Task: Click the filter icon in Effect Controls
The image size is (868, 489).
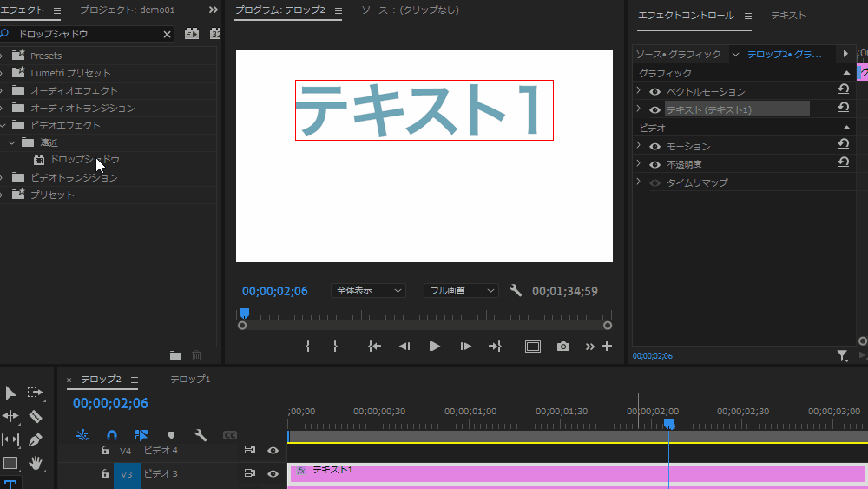Action: (x=842, y=355)
